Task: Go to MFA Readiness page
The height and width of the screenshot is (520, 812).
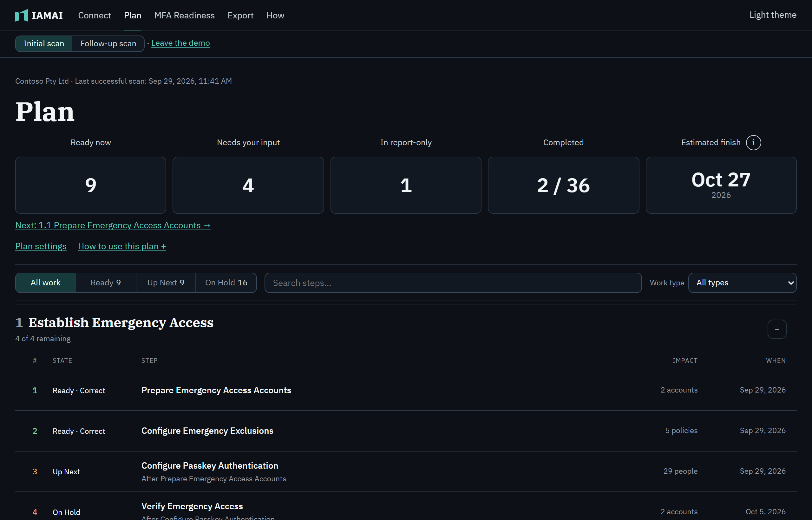Action: pyautogui.click(x=184, y=16)
